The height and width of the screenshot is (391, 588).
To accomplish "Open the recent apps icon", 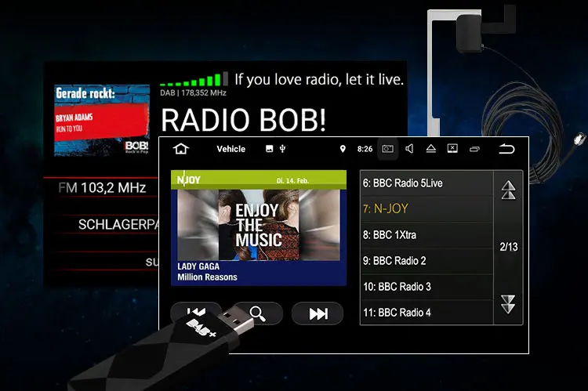I will point(474,149).
